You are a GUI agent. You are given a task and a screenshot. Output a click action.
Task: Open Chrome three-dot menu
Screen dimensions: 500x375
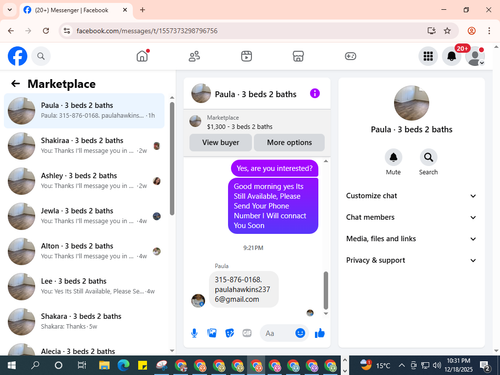[x=489, y=31]
